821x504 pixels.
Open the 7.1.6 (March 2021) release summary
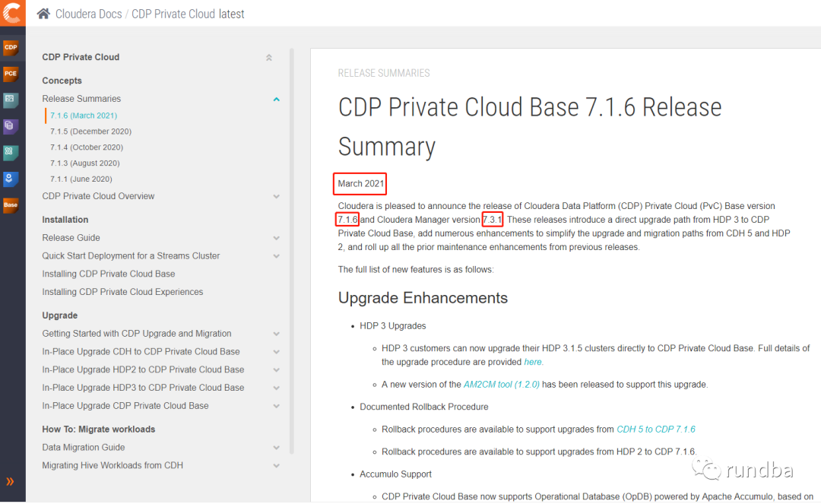(84, 116)
